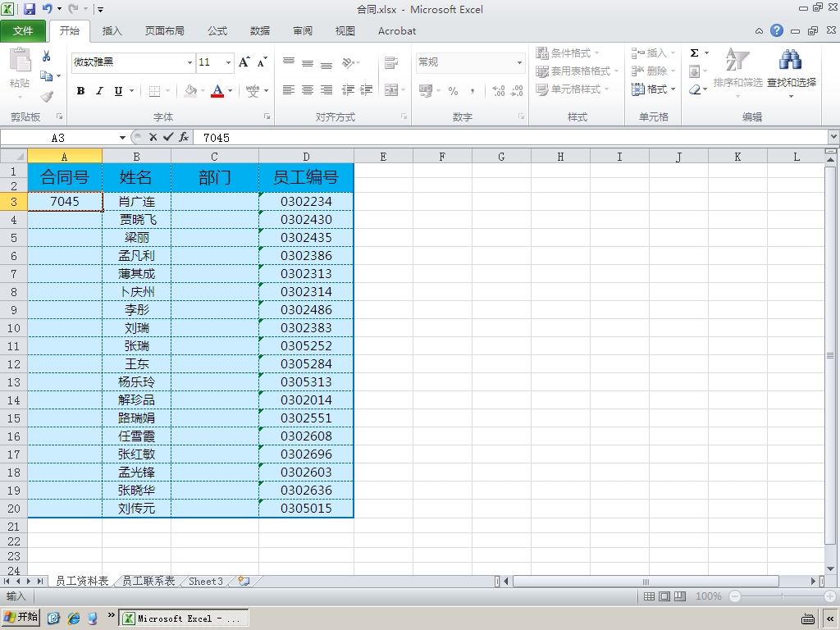Toggle Align Text Right
840x630 pixels.
[x=326, y=90]
